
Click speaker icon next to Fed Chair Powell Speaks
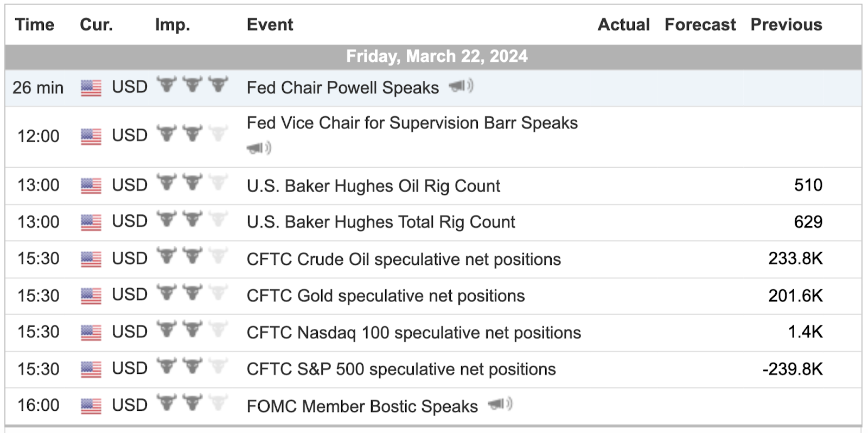pos(461,86)
